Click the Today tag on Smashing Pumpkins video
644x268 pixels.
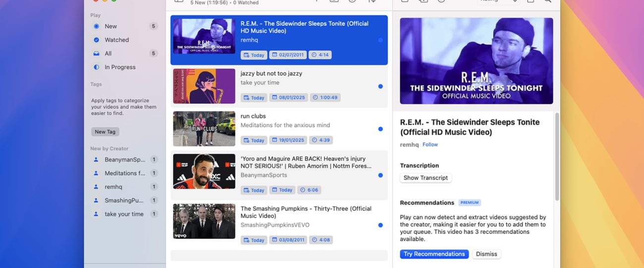(254, 240)
